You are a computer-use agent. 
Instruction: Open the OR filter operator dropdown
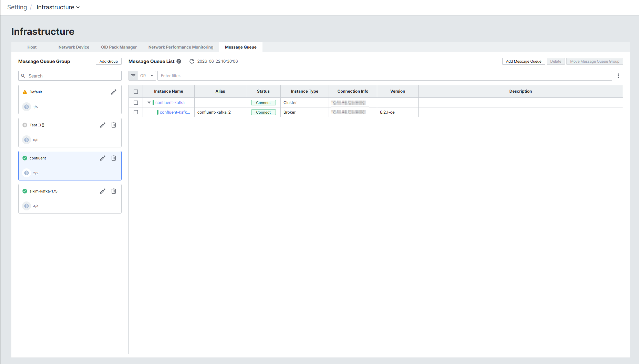click(x=147, y=76)
